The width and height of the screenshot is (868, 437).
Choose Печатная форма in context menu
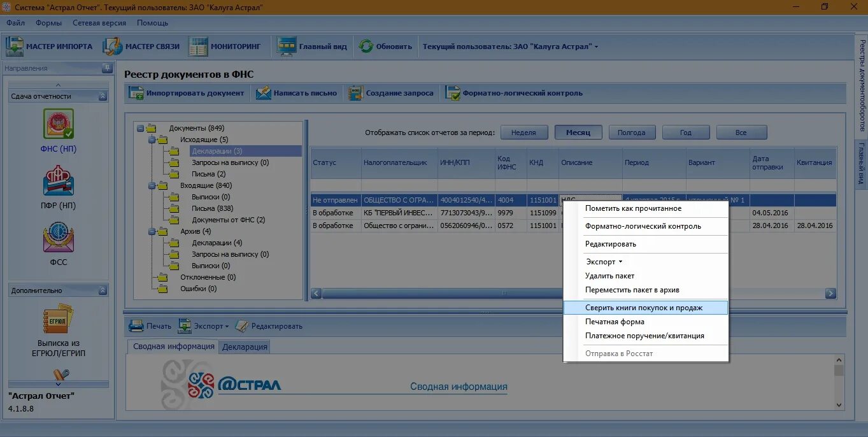tap(646, 322)
